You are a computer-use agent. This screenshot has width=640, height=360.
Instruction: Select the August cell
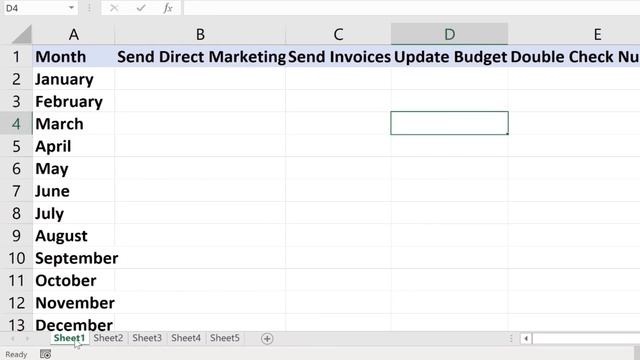73,236
